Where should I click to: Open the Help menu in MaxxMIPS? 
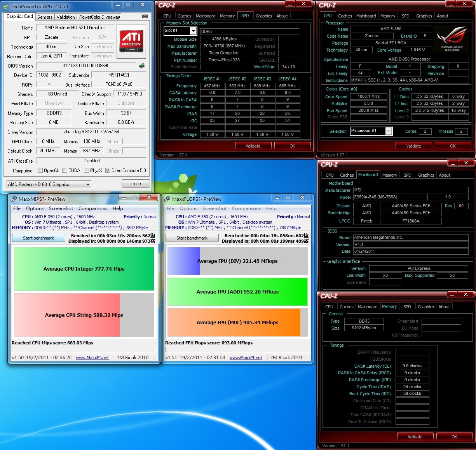coord(118,208)
